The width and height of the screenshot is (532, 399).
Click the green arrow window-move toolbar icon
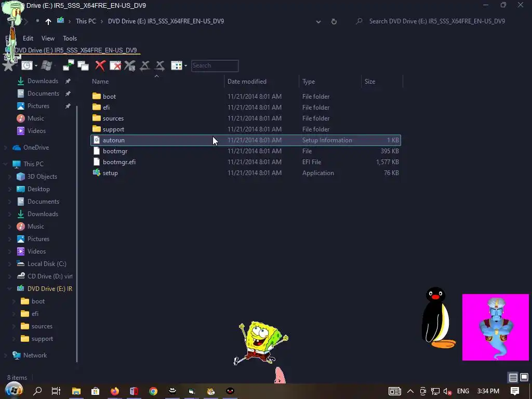[68, 65]
